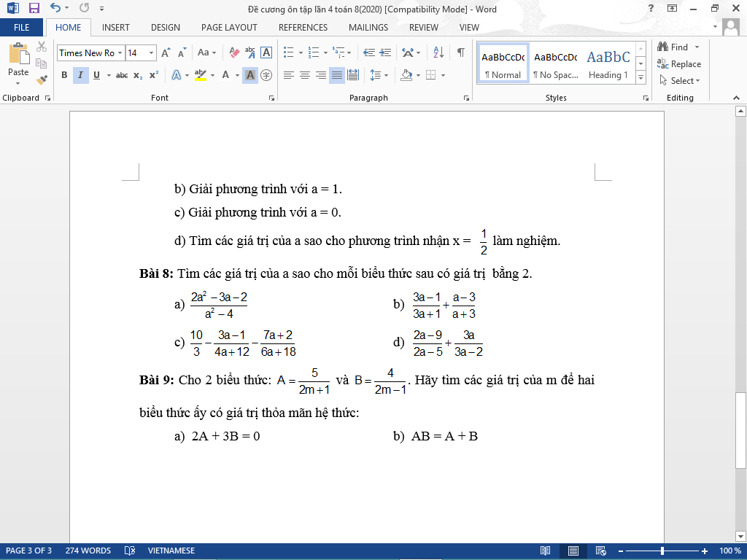Apply subscript formatting
747x560 pixels.
click(138, 75)
